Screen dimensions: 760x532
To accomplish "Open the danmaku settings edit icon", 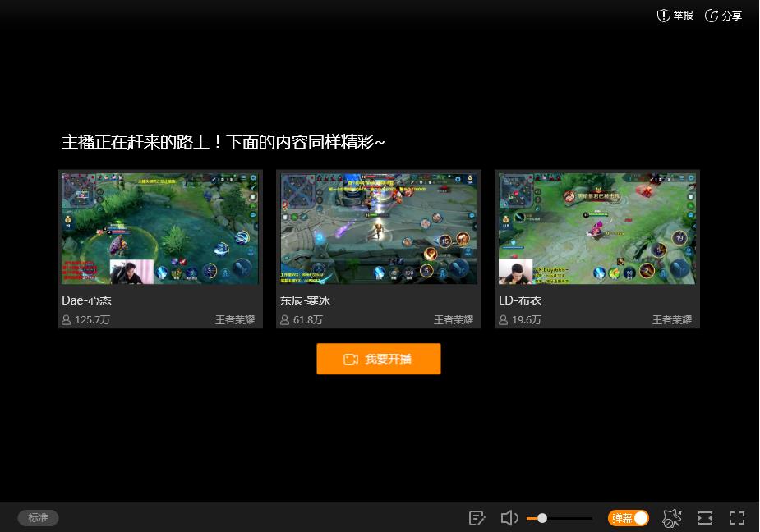I will (x=477, y=517).
